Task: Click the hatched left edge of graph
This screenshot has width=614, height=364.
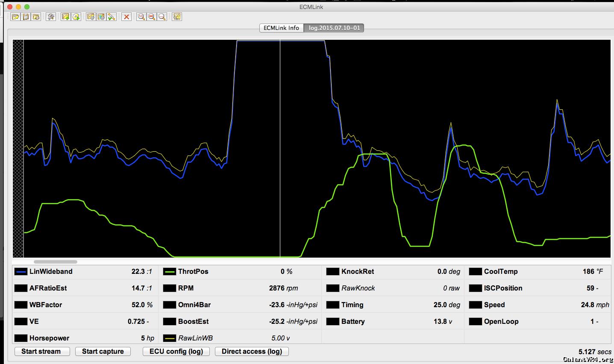Action: 18,148
